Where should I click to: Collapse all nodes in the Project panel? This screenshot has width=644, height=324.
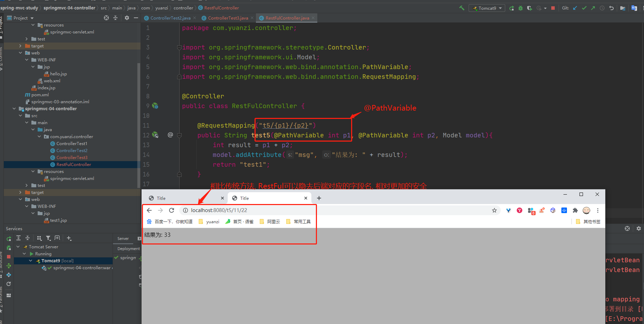115,18
